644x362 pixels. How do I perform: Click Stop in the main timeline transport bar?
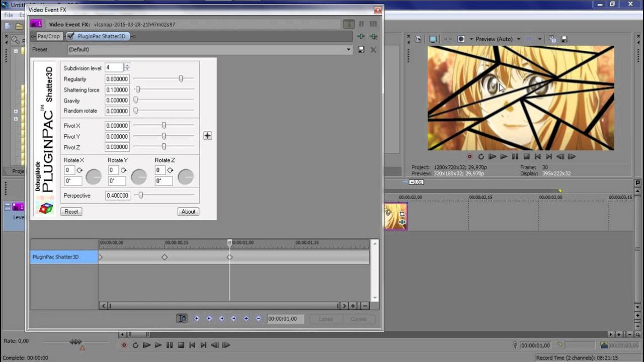pyautogui.click(x=181, y=345)
